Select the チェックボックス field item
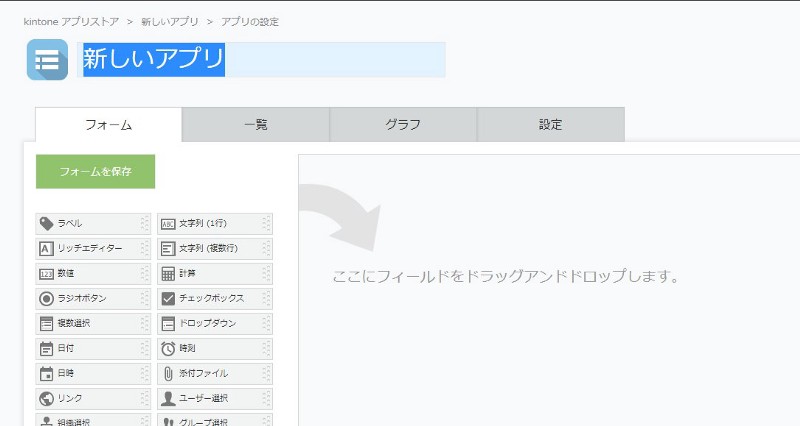800x426 pixels. tap(214, 299)
